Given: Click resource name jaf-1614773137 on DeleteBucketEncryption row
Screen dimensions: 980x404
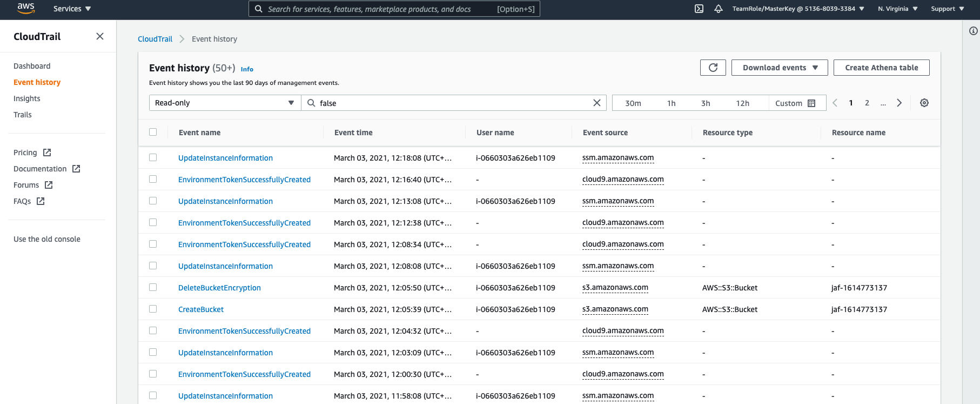Looking at the screenshot, I should tap(859, 288).
